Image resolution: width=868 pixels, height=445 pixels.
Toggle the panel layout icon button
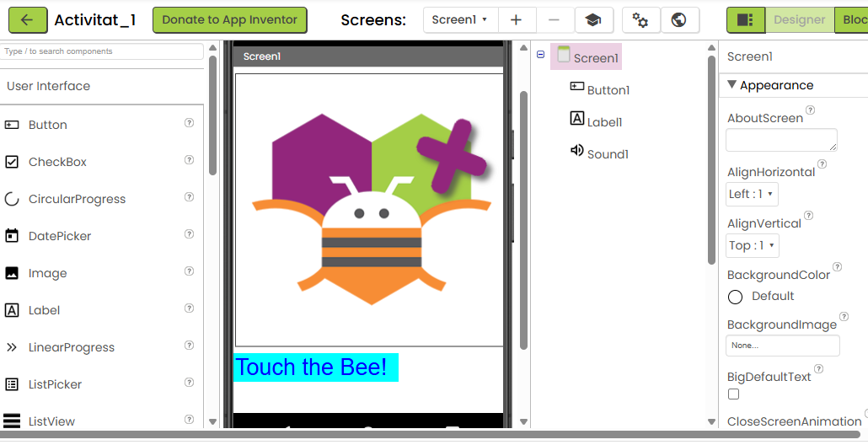pos(745,20)
